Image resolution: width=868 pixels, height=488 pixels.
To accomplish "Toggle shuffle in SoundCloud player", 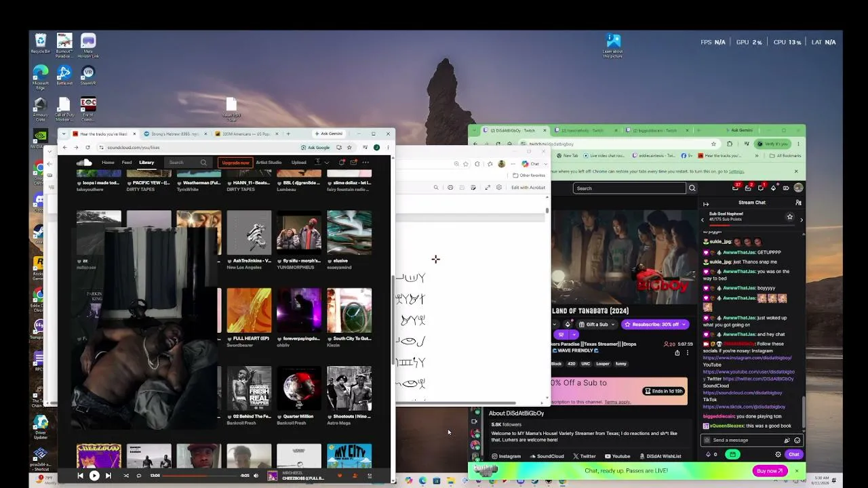I will (126, 476).
